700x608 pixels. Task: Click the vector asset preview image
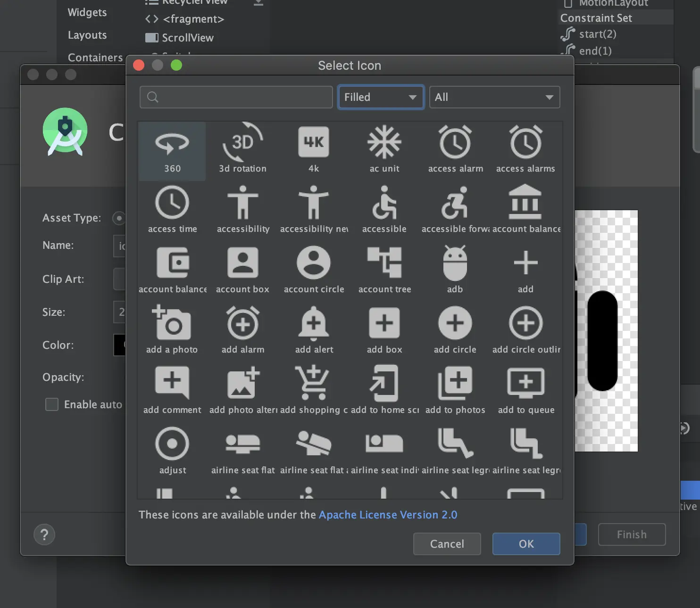pyautogui.click(x=606, y=331)
